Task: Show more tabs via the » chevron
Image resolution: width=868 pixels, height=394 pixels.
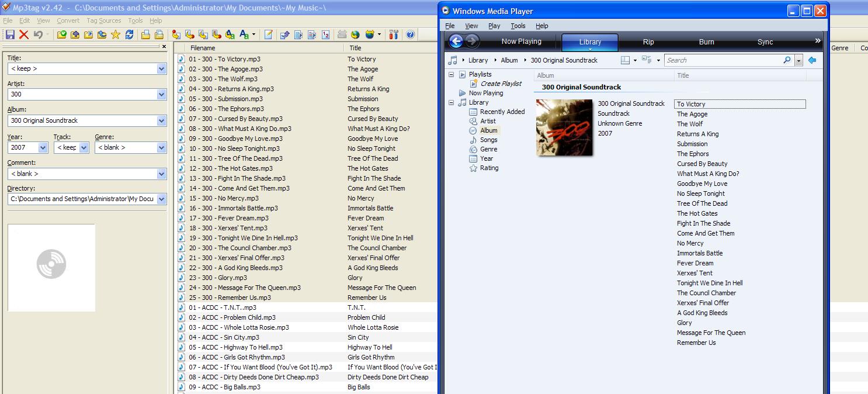Action: point(818,41)
